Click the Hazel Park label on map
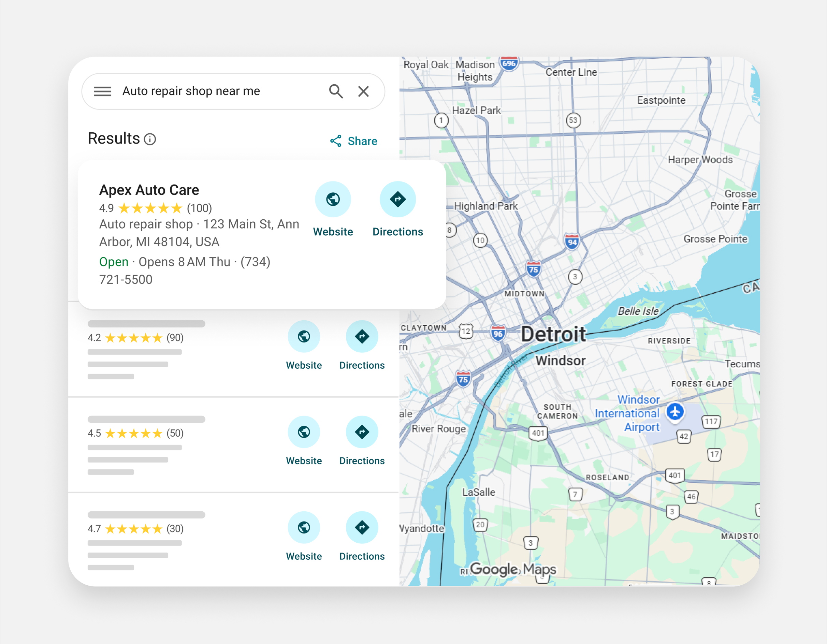Viewport: 827px width, 644px height. 476,111
